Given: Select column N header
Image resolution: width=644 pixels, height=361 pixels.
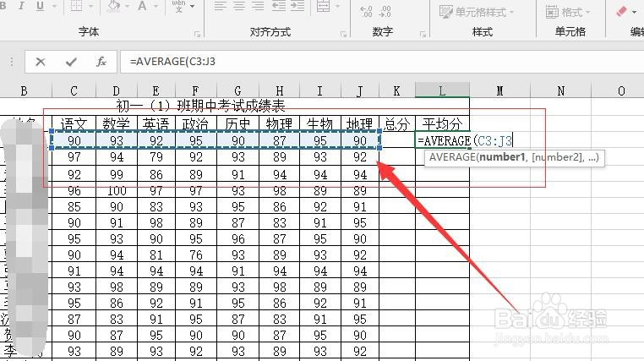Looking at the screenshot, I should tap(560, 90).
